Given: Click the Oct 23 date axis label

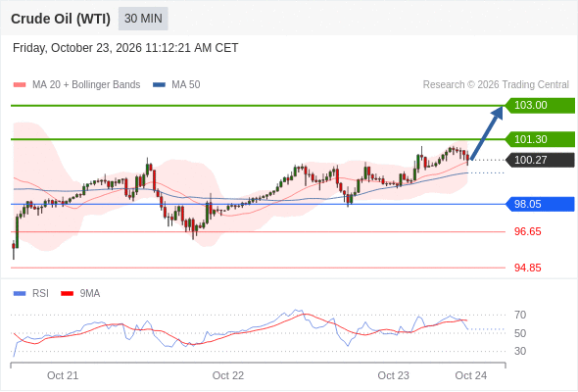Looking at the screenshot, I should coord(393,375).
